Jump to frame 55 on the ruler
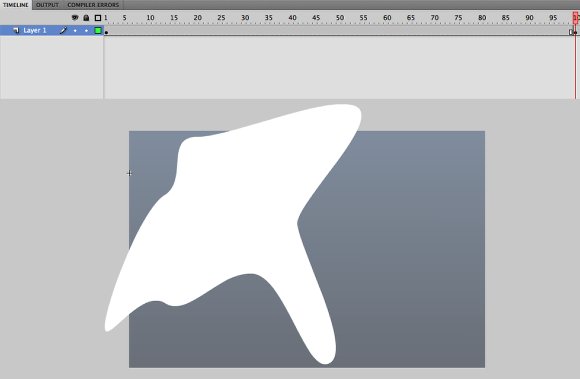 [363, 18]
